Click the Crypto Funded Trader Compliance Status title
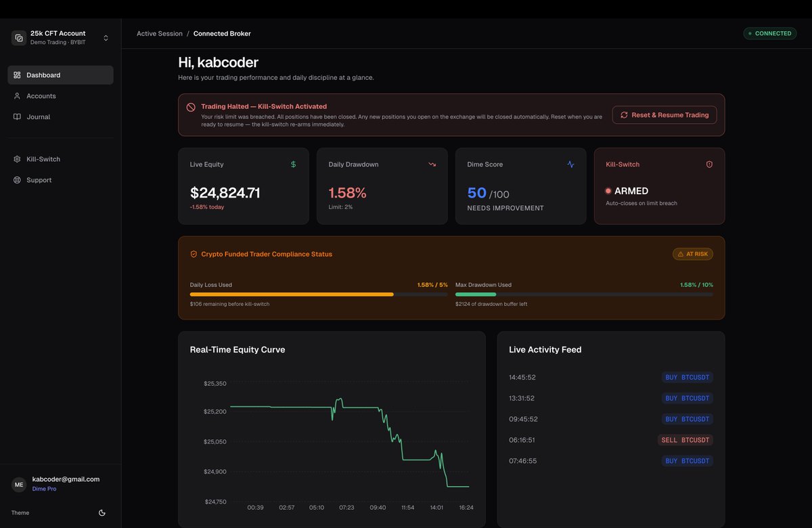Image resolution: width=812 pixels, height=528 pixels. [x=267, y=255]
